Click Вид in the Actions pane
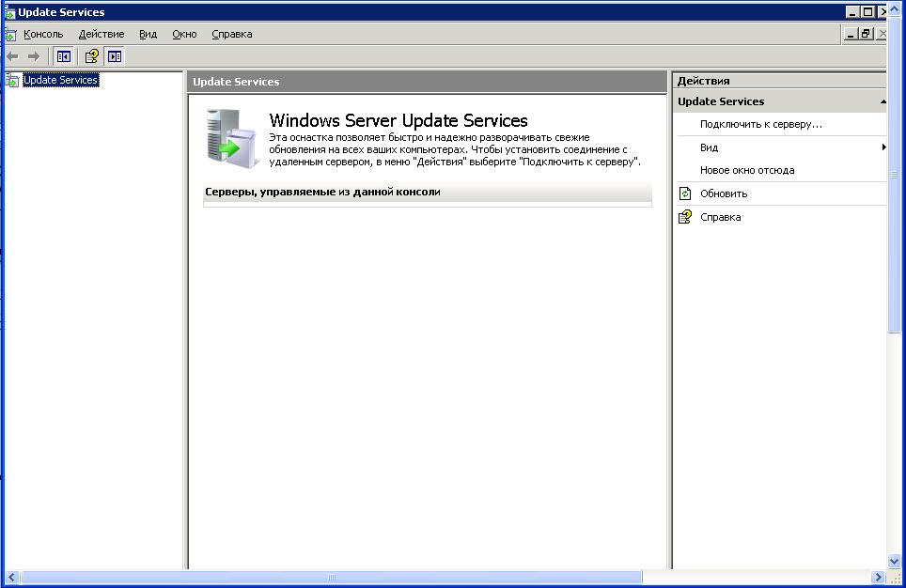Screen dimensions: 906x588 pyautogui.click(x=709, y=147)
